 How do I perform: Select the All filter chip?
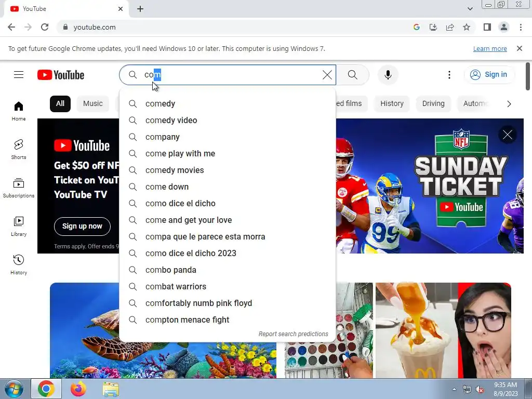pos(60,103)
